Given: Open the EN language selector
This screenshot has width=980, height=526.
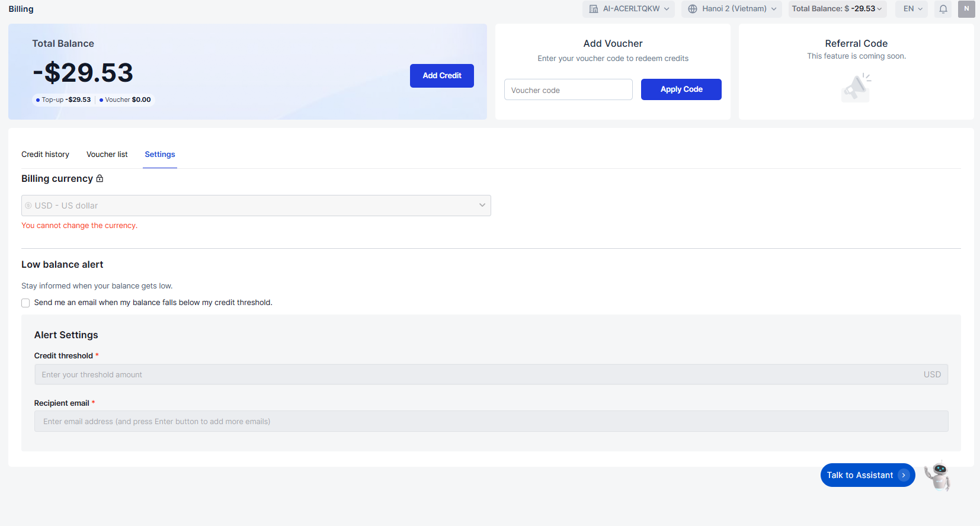Looking at the screenshot, I should [x=912, y=9].
